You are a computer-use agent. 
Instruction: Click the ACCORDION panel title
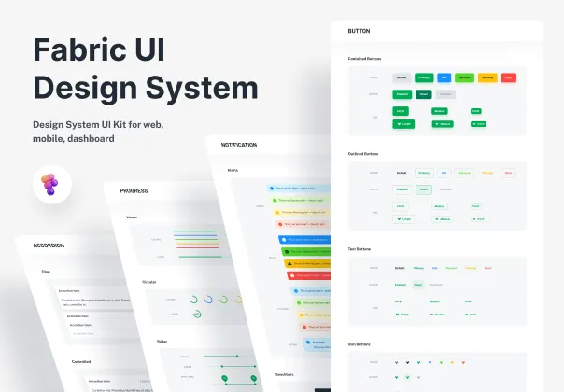click(x=49, y=245)
